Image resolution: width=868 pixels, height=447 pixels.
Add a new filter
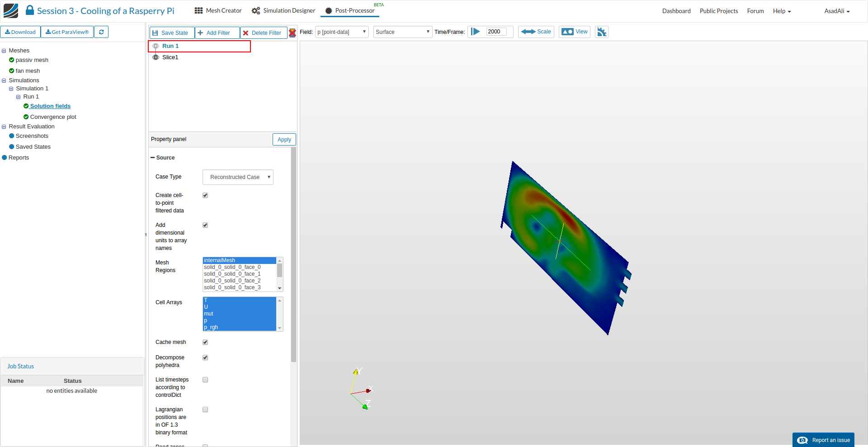click(217, 33)
